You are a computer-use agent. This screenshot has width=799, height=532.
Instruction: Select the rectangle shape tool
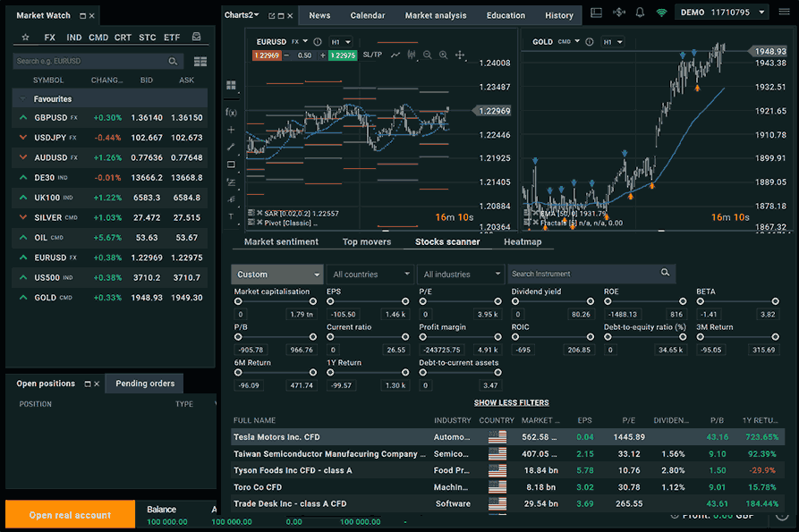(231, 165)
